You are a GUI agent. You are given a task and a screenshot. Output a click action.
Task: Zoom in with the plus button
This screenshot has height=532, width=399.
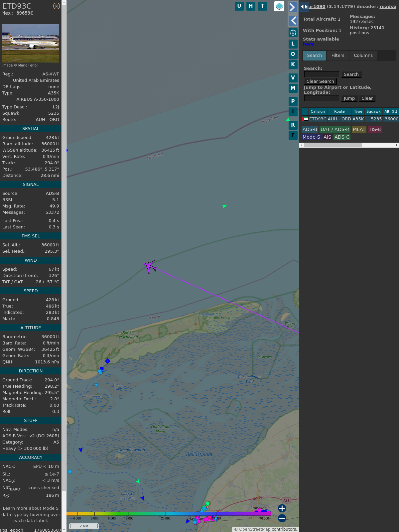(282, 508)
